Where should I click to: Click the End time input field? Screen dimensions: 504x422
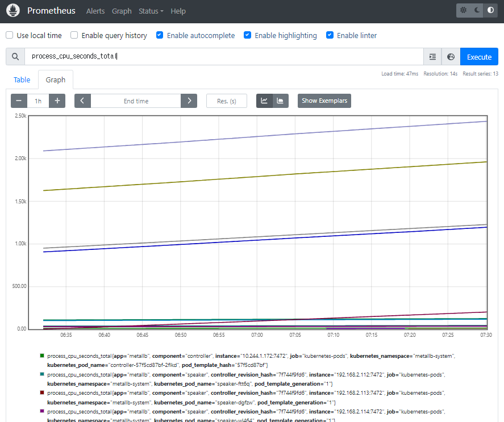pos(136,101)
